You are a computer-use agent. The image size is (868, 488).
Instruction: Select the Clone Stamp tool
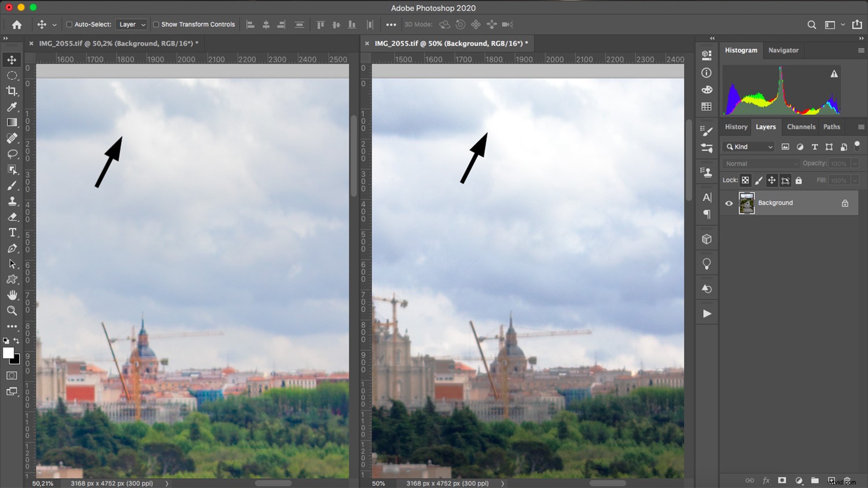click(12, 201)
